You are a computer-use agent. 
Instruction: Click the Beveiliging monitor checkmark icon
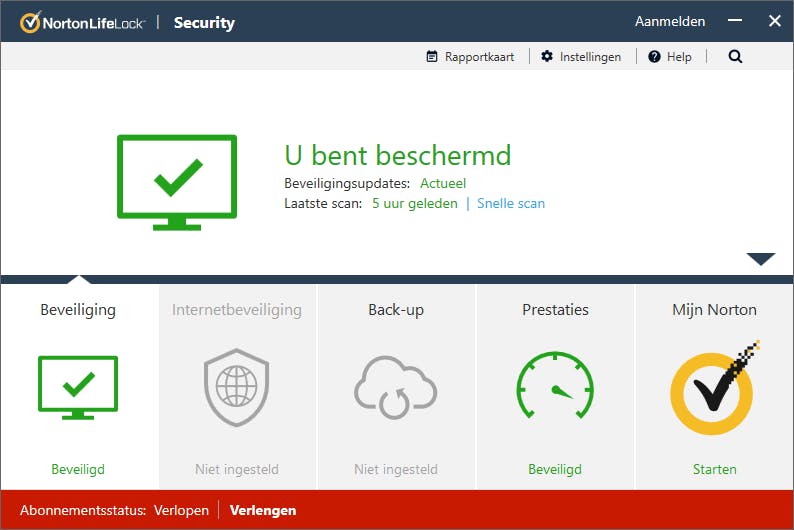click(78, 386)
